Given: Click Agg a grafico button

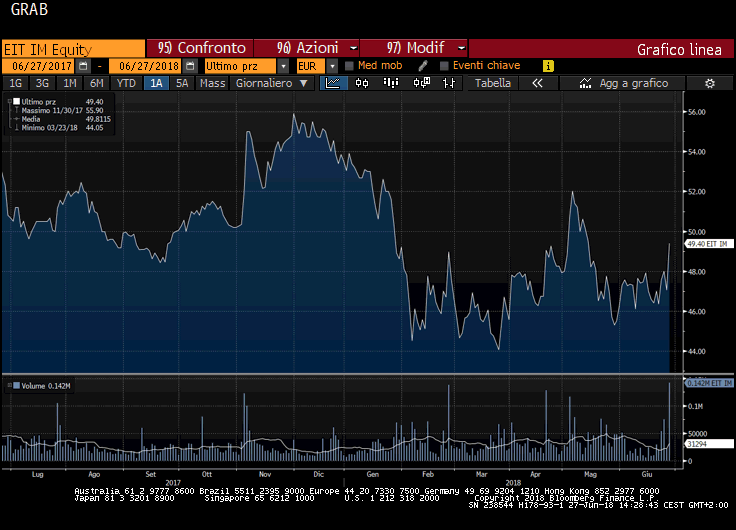Looking at the screenshot, I should (622, 83).
